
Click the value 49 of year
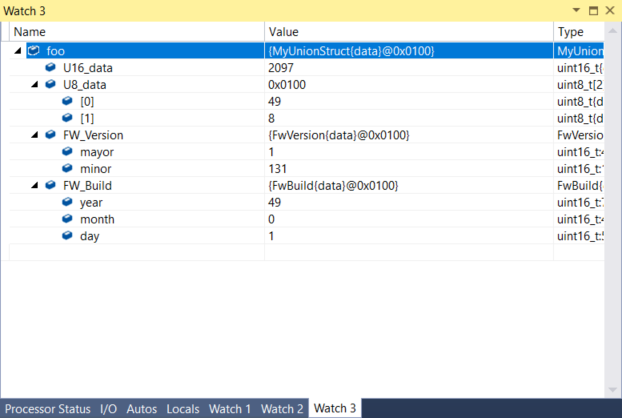tap(275, 203)
